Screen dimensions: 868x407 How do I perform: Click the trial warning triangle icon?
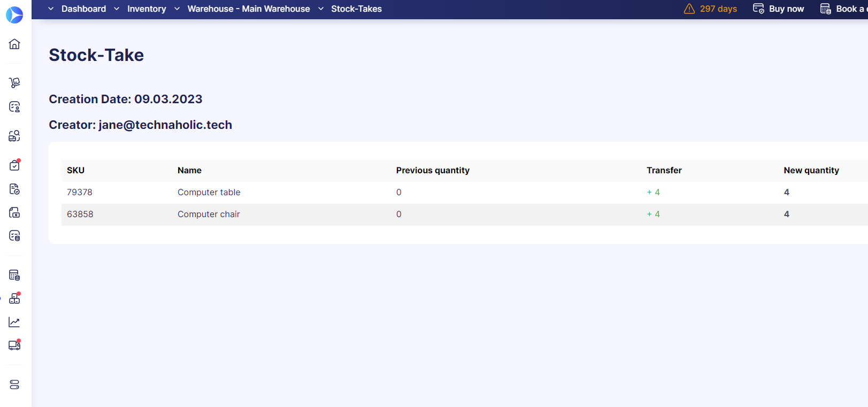689,9
